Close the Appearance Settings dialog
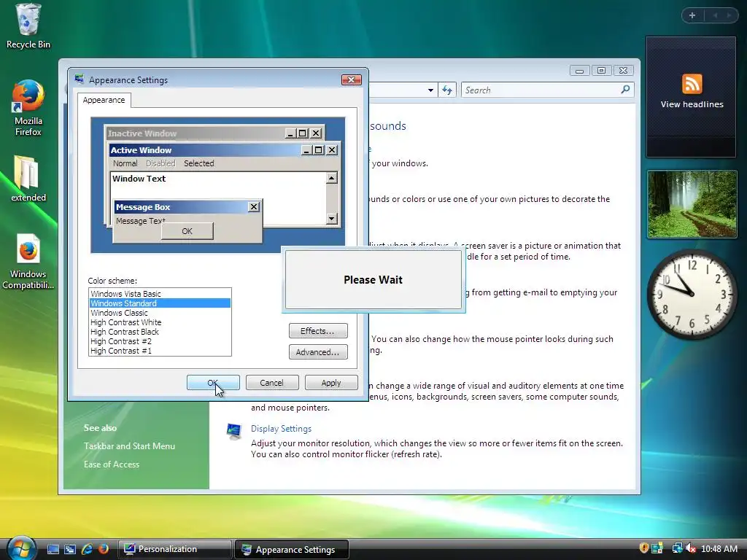The image size is (747, 560). tap(352, 79)
